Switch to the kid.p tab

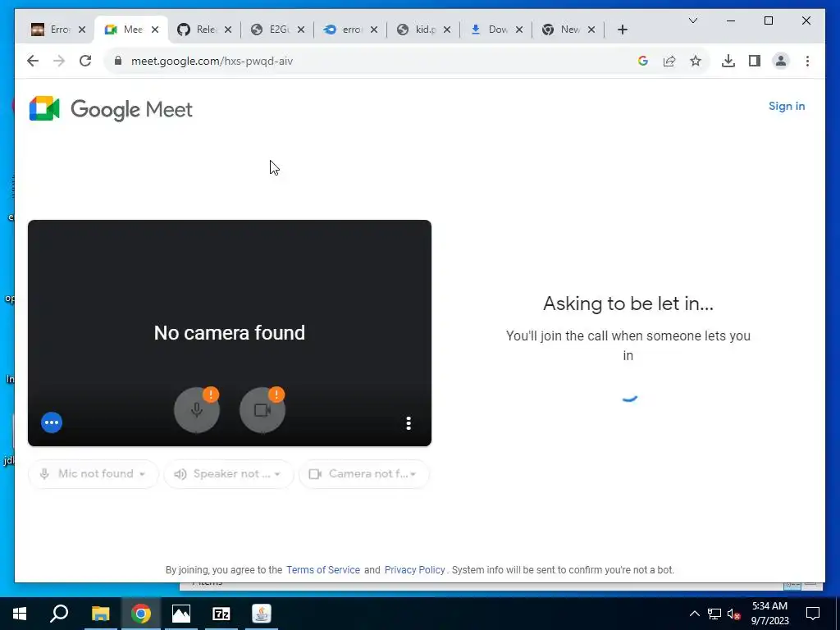click(x=417, y=30)
